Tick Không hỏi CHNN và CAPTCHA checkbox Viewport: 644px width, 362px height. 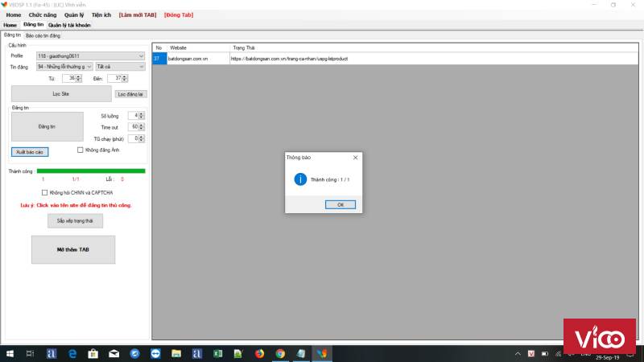coord(44,192)
